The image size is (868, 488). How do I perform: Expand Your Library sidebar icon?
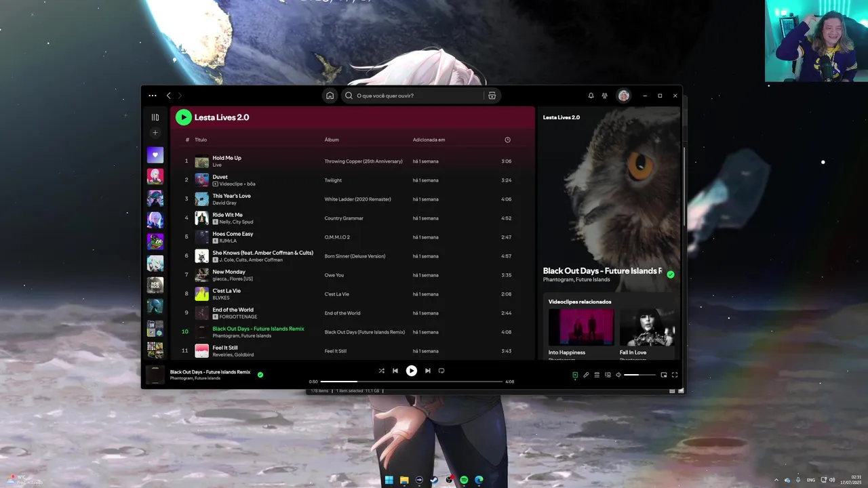[155, 117]
